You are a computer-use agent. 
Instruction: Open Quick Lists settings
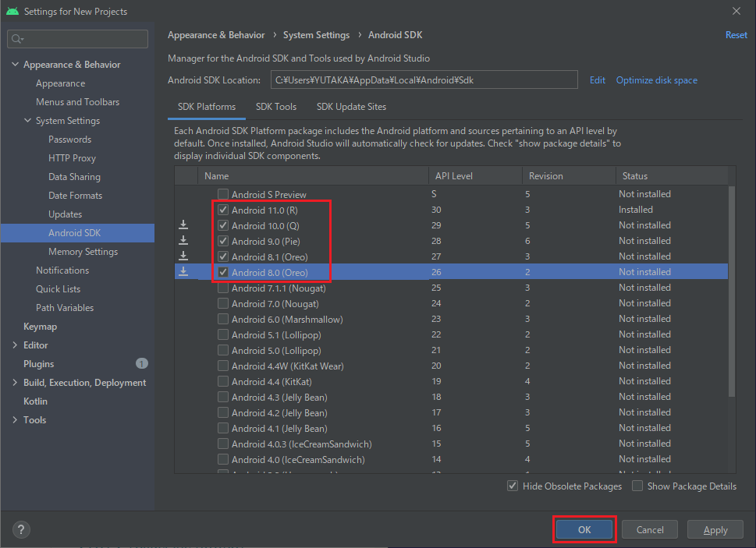point(58,289)
